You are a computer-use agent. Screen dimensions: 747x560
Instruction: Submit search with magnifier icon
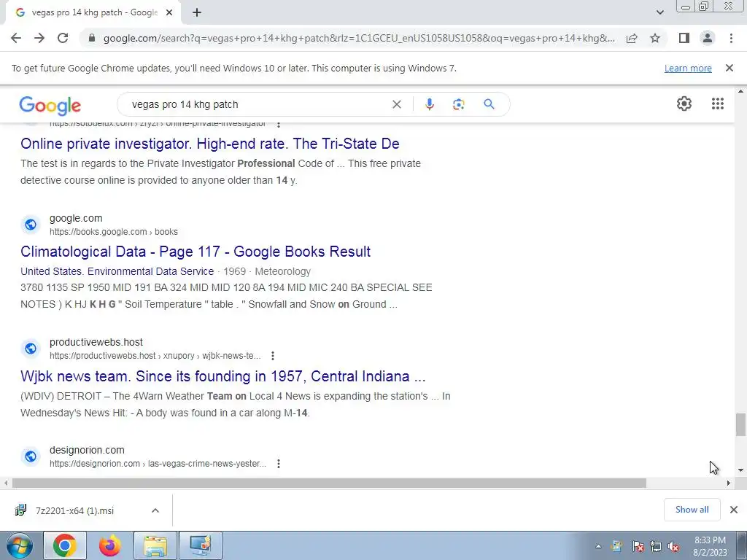coord(489,104)
